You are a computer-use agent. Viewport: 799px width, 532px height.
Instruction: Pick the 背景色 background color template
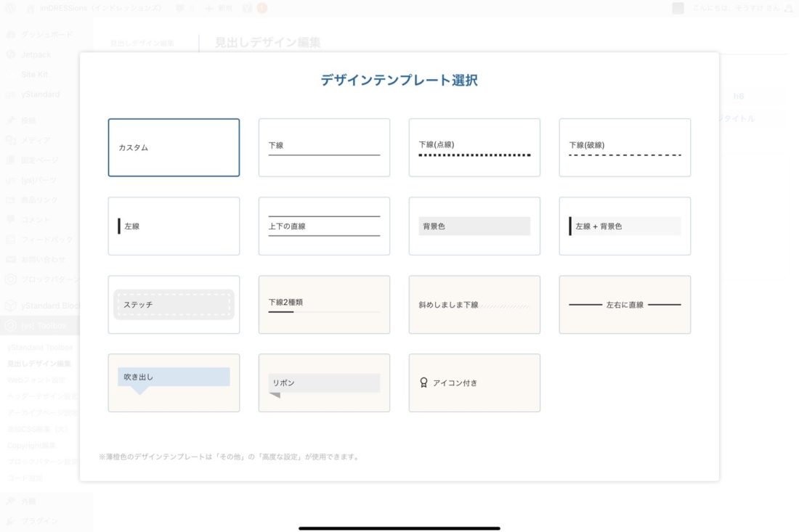(x=474, y=226)
